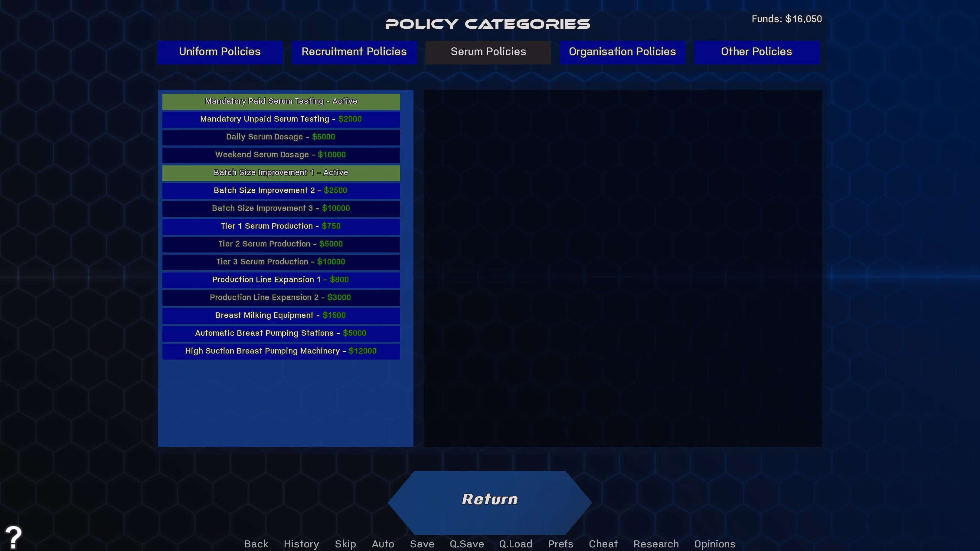Viewport: 980px width, 551px height.
Task: Buy Mandatory Unpaid Serum Testing for $2000
Action: pyautogui.click(x=281, y=119)
